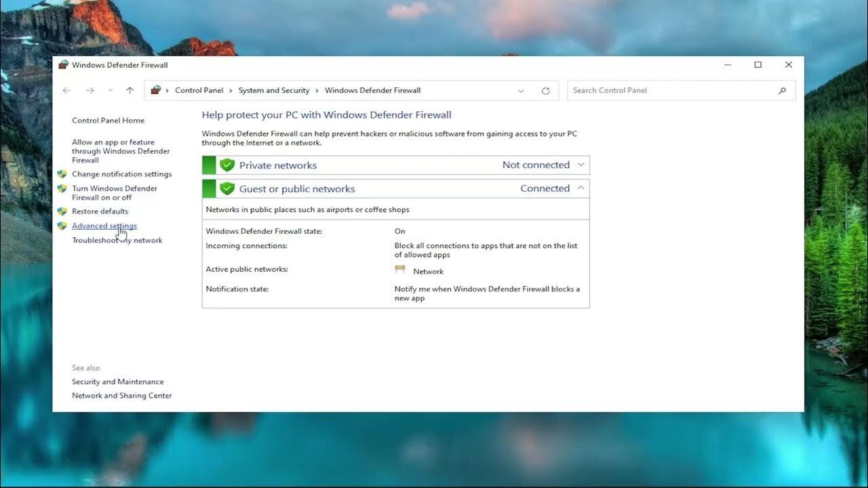Open Network and Sharing Center

click(x=122, y=395)
